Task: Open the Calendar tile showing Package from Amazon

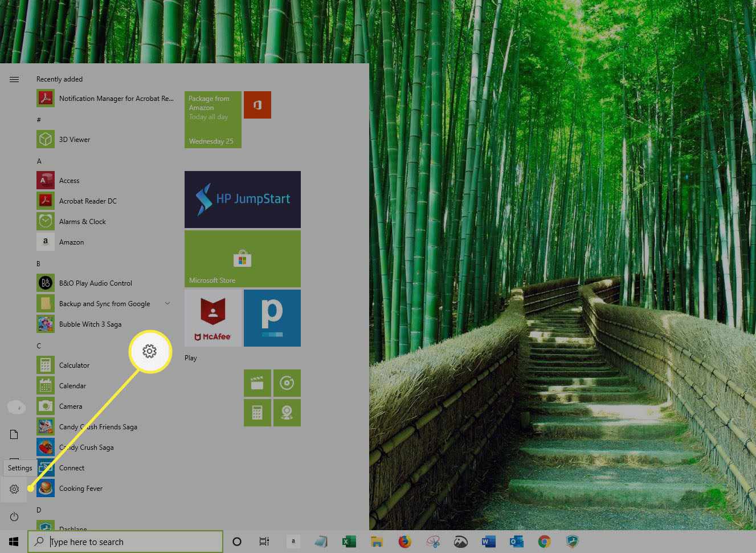Action: coord(213,120)
